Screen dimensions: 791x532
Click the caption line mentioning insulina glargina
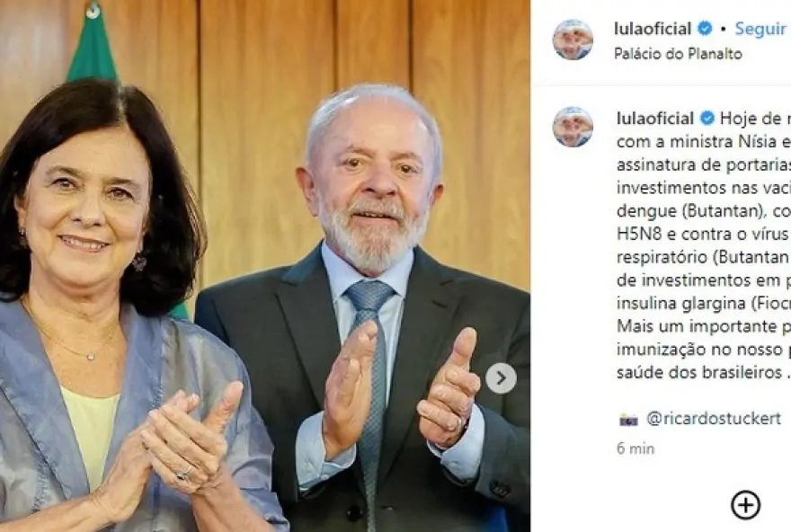[x=703, y=304]
